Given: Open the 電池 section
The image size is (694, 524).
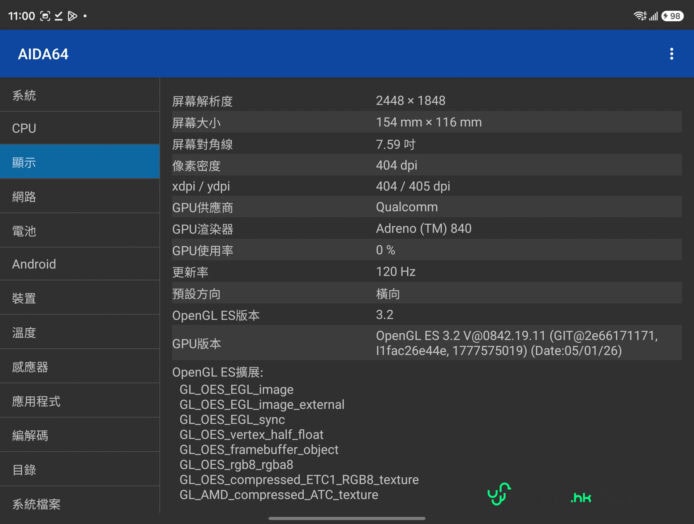Looking at the screenshot, I should click(80, 231).
